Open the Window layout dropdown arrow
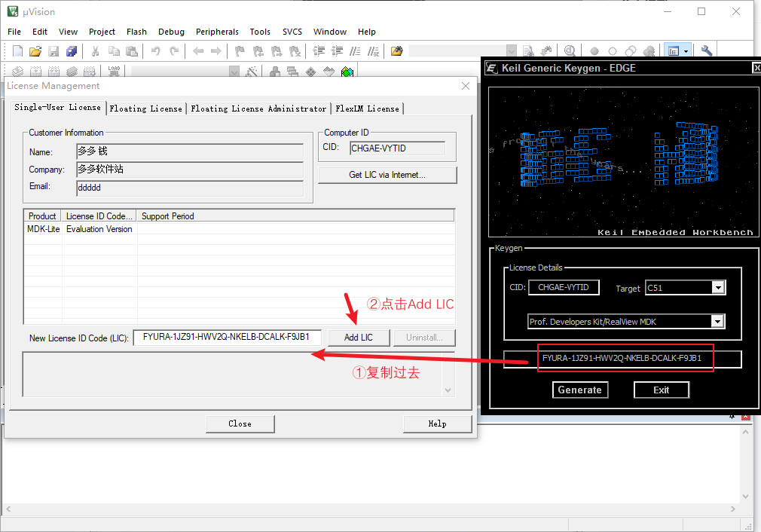Viewport: 761px width, 532px height. (x=686, y=51)
